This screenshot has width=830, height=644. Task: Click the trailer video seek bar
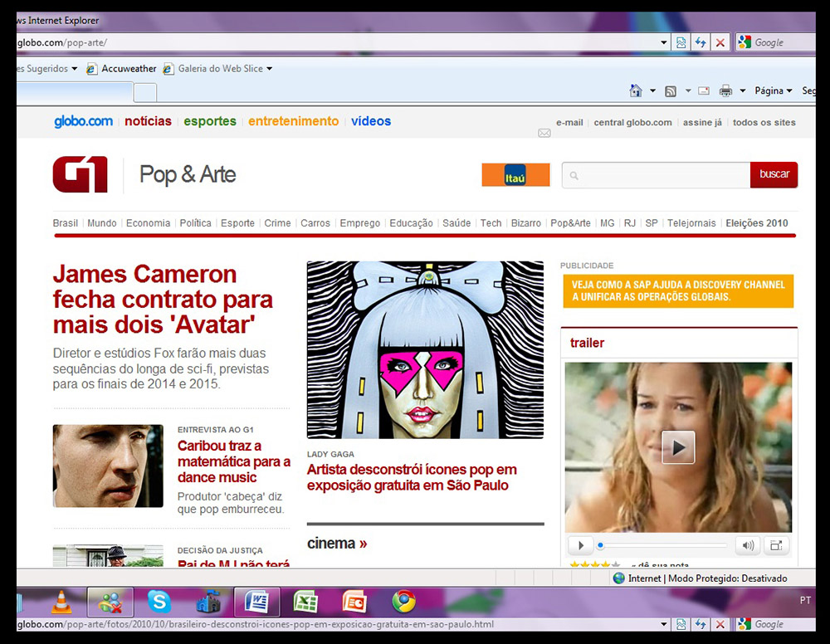pyautogui.click(x=662, y=545)
